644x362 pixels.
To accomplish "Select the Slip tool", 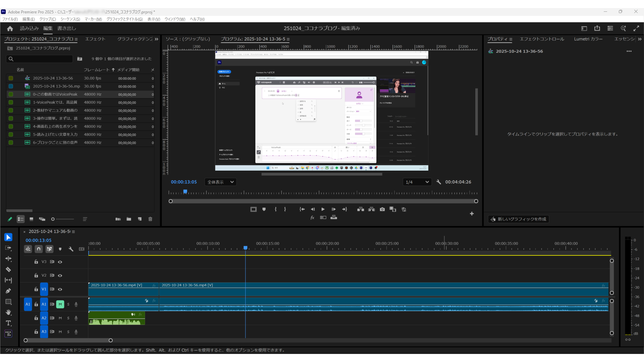I will (x=8, y=280).
